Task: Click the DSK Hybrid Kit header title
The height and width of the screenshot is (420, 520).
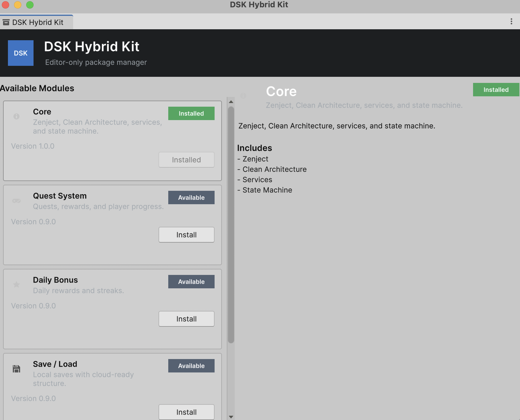Action: pos(92,47)
